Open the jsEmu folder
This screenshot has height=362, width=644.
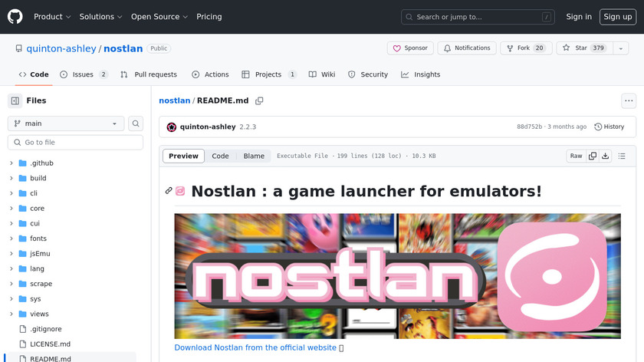[x=40, y=254]
